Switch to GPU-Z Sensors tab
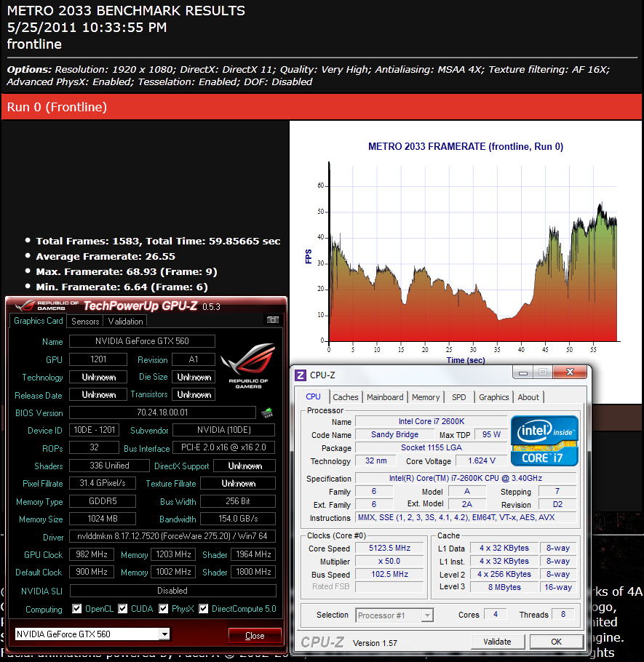 pyautogui.click(x=85, y=322)
